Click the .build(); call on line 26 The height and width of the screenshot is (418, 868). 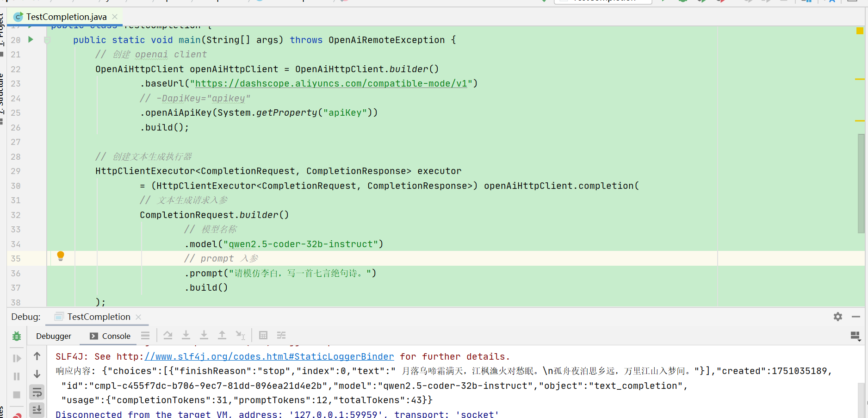tap(164, 128)
